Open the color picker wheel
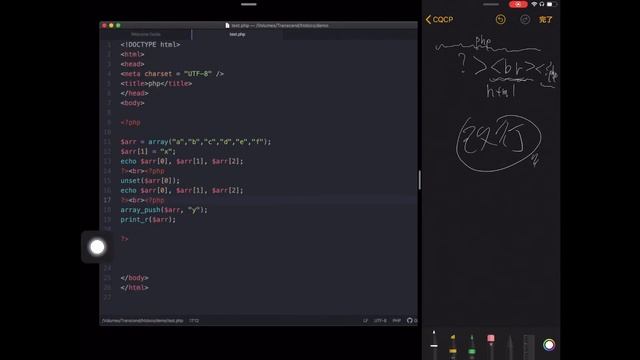This screenshot has height=360, width=640. coord(549,345)
